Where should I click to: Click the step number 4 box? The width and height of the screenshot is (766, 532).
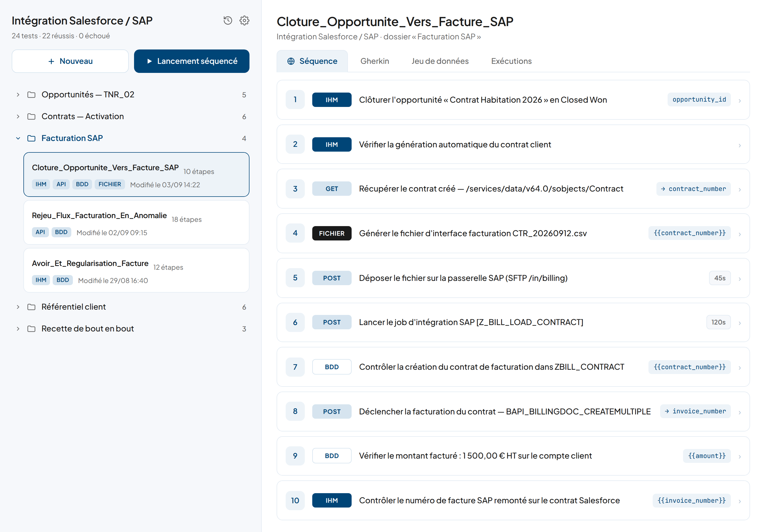[295, 233]
